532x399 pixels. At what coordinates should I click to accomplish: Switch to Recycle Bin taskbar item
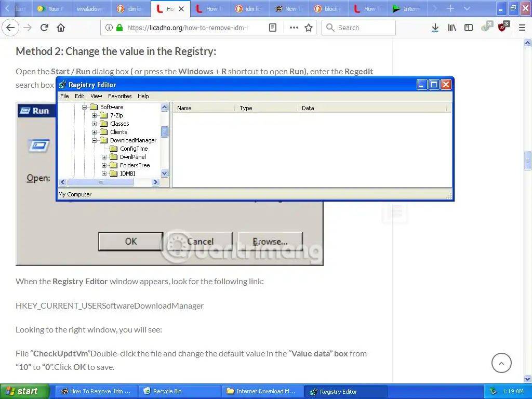click(179, 391)
